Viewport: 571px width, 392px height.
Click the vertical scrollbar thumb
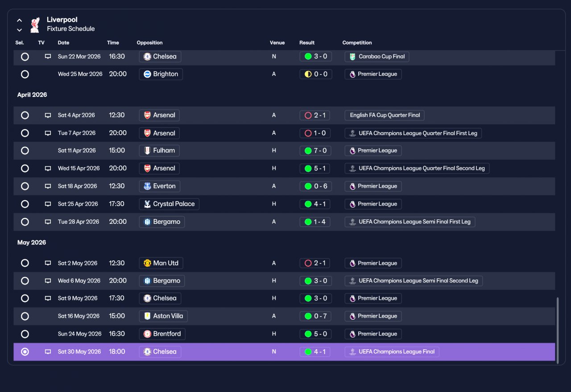(x=558, y=331)
